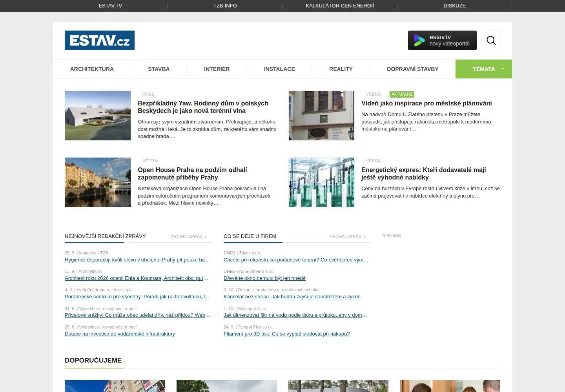The image size is (565, 392).
Task: Open ARCHIV ZPRÁV for firemní news
Action: (x=348, y=236)
